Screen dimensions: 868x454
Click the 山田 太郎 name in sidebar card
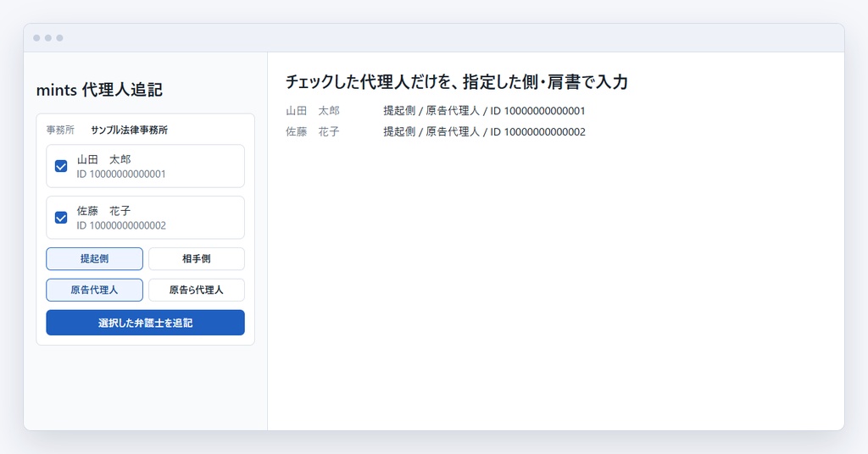coord(104,159)
